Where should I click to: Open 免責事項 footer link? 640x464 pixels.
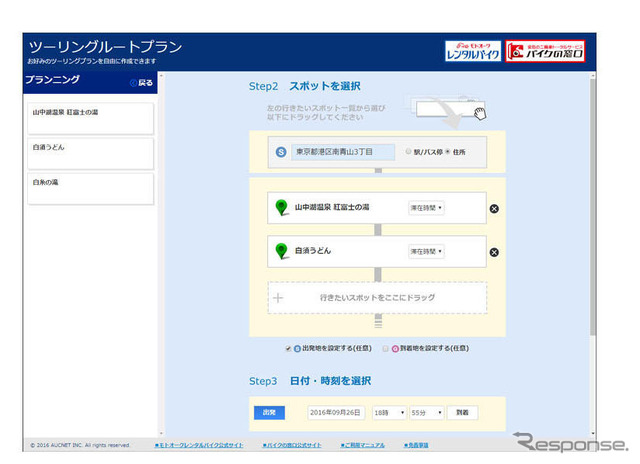click(x=416, y=445)
